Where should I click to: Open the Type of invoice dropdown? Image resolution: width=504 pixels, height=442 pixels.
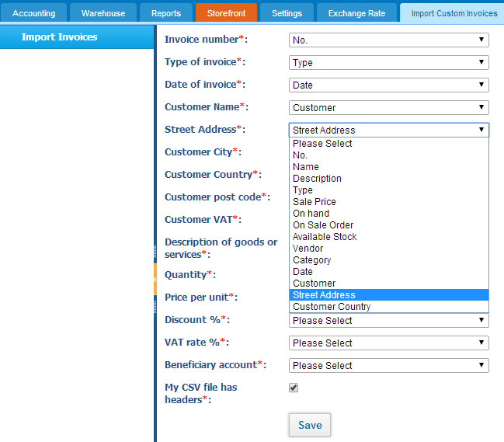click(389, 63)
